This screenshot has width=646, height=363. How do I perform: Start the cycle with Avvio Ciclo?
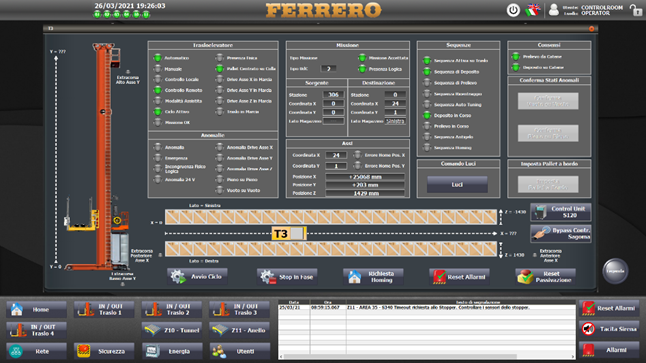point(198,276)
